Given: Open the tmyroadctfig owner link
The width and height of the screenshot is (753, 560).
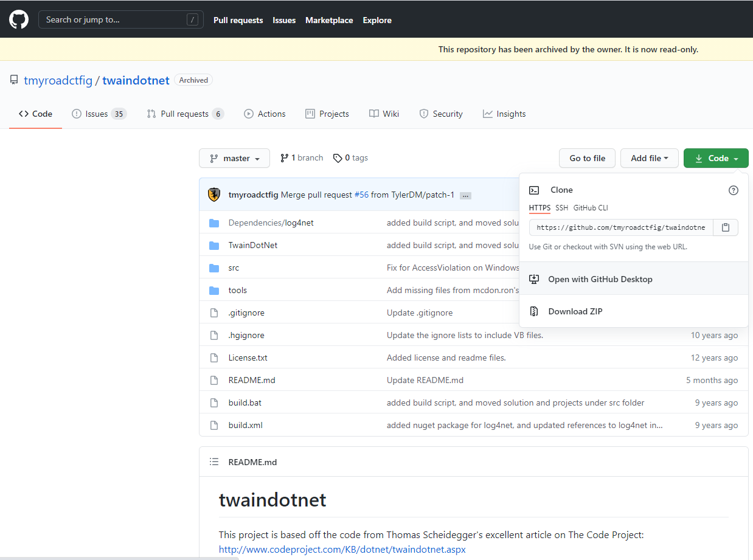Looking at the screenshot, I should [58, 80].
